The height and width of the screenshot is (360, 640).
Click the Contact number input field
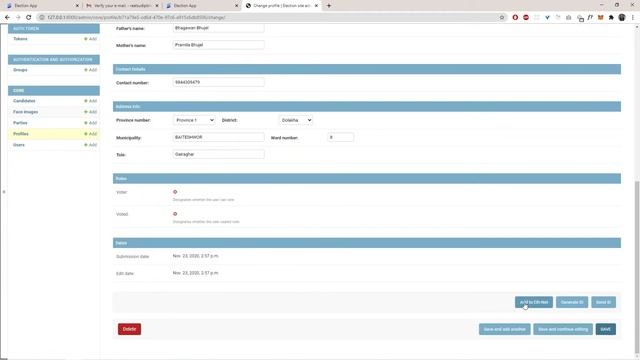(x=218, y=82)
